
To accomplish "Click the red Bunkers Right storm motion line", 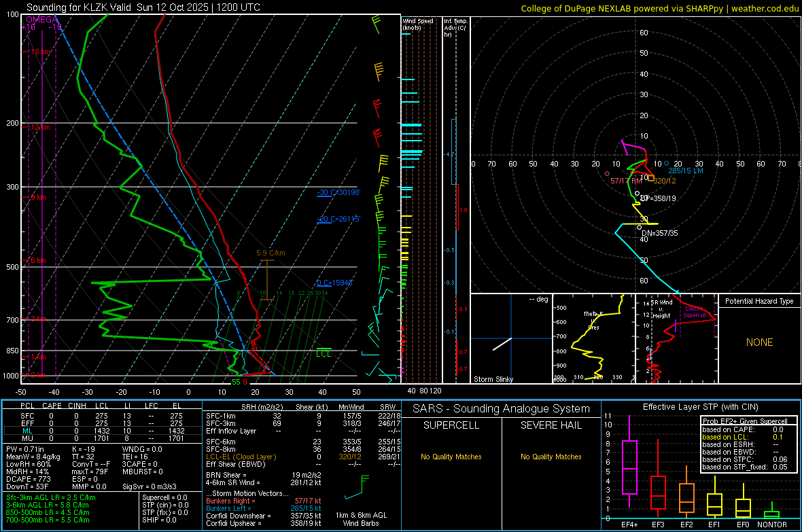I will pos(264,501).
